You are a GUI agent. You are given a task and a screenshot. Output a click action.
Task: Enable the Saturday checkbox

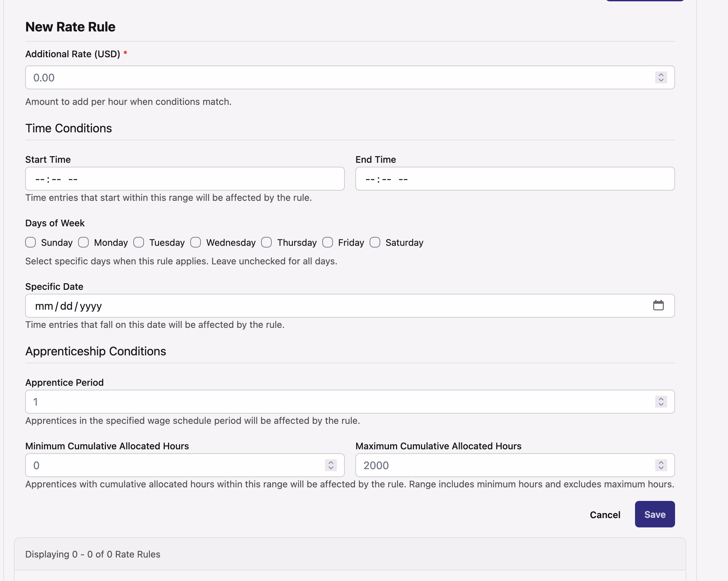pyautogui.click(x=375, y=243)
